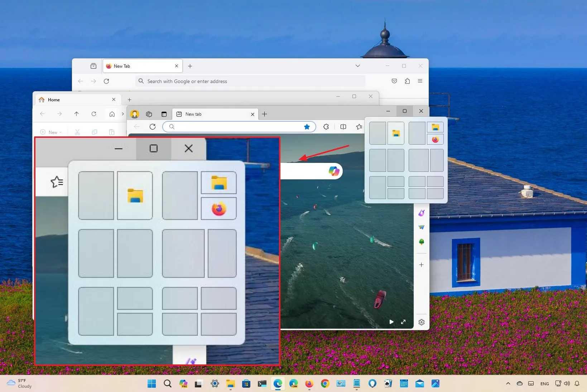The width and height of the screenshot is (587, 392).
Task: Add a site to Edge sidebar with plus
Action: (422, 265)
